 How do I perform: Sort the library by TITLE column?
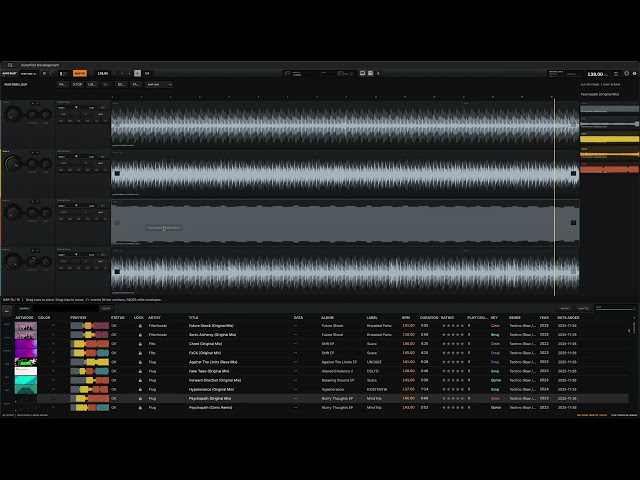(193, 318)
